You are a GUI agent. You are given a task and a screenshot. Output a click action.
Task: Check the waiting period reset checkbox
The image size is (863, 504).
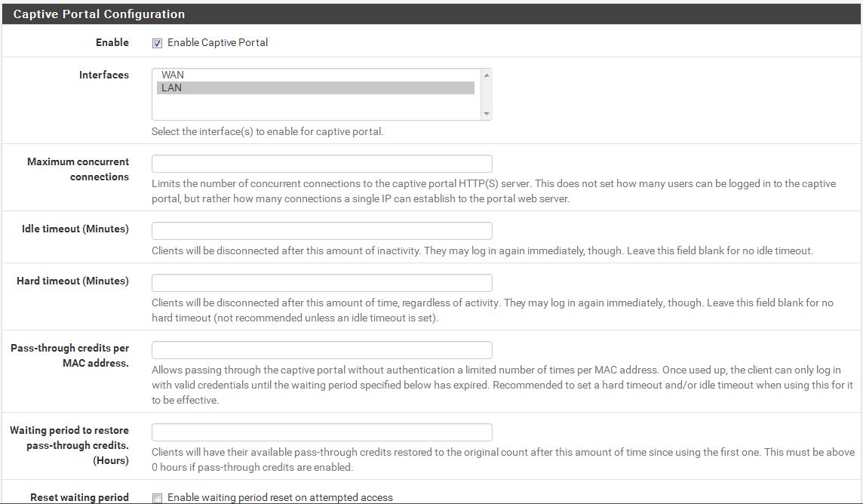pos(157,498)
